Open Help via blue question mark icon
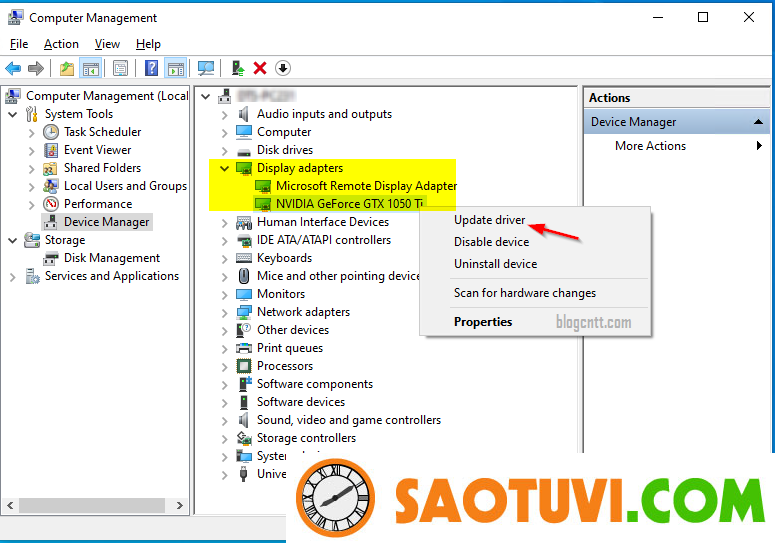This screenshot has width=775, height=543. pos(151,68)
